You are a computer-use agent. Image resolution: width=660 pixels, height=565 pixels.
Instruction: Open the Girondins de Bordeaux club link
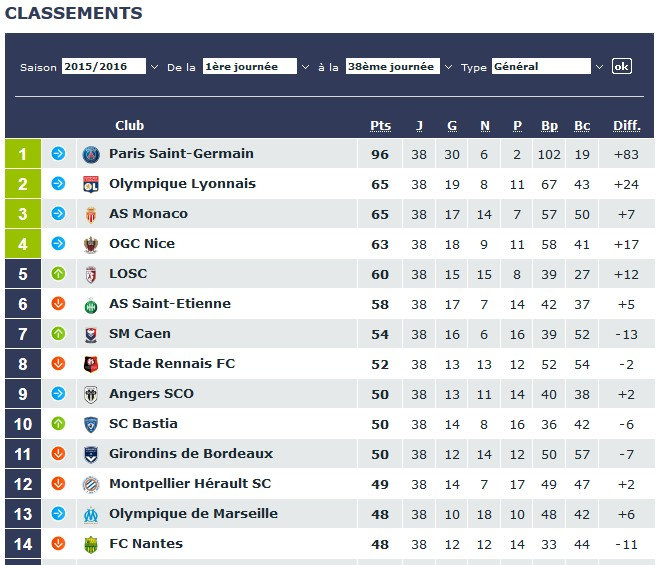(x=190, y=454)
